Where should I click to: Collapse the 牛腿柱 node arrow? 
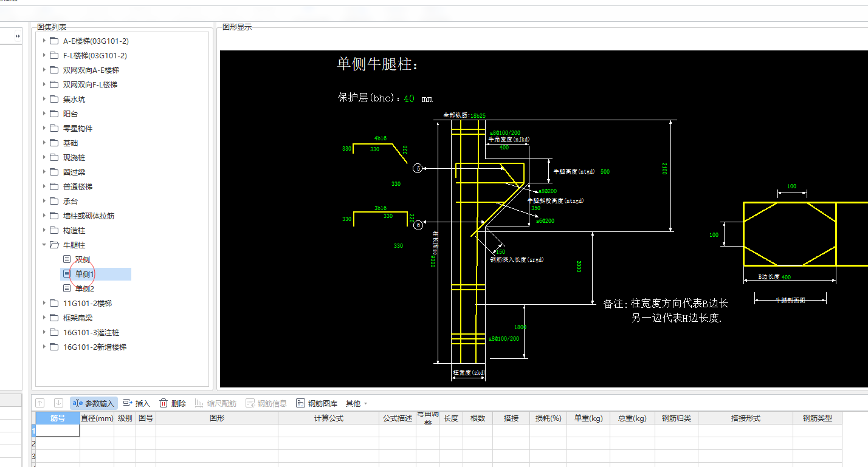(x=44, y=245)
